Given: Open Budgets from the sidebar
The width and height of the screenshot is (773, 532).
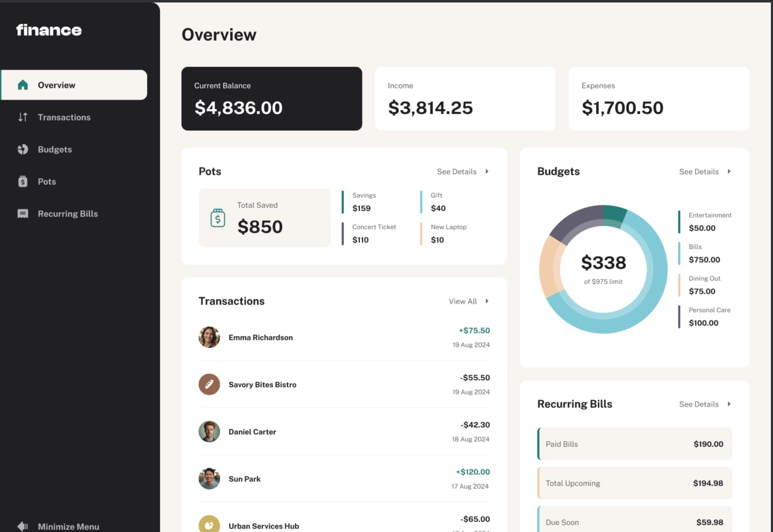Looking at the screenshot, I should click(x=55, y=149).
